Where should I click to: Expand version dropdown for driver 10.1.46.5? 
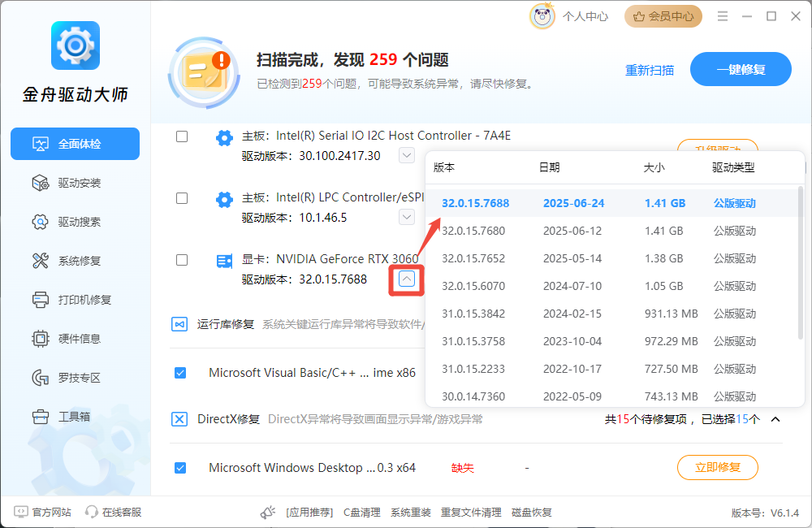407,217
